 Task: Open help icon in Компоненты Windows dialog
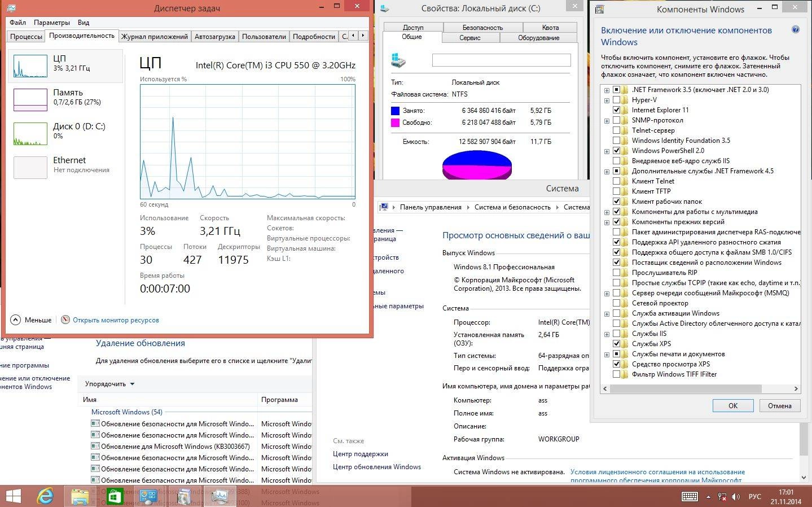796,30
